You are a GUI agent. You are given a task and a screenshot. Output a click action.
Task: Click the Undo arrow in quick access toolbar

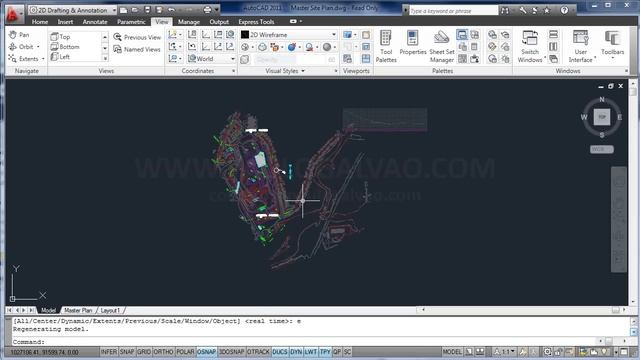(x=171, y=10)
